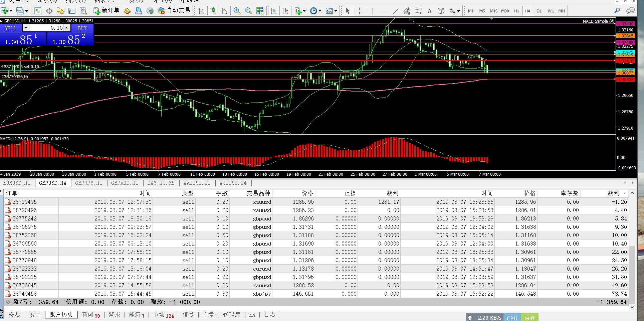
Task: Switch to line chart display
Action: [x=224, y=11]
